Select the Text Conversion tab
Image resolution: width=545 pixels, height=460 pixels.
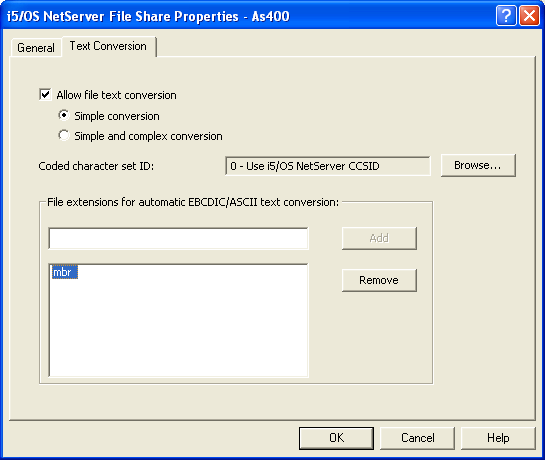coord(108,46)
